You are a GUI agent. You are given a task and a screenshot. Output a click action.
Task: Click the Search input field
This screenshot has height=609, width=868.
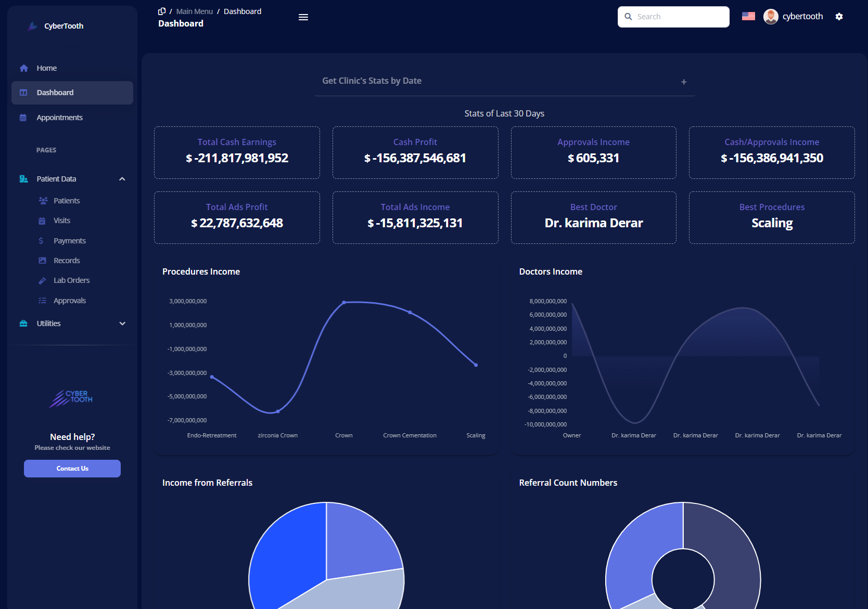pos(673,16)
